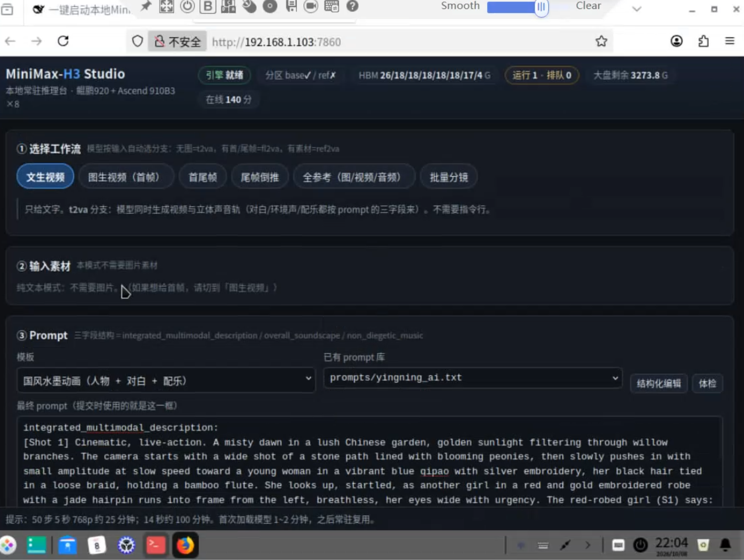This screenshot has height=560, width=744.
Task: Open the calendar icon in the taskbar
Action: point(97,545)
